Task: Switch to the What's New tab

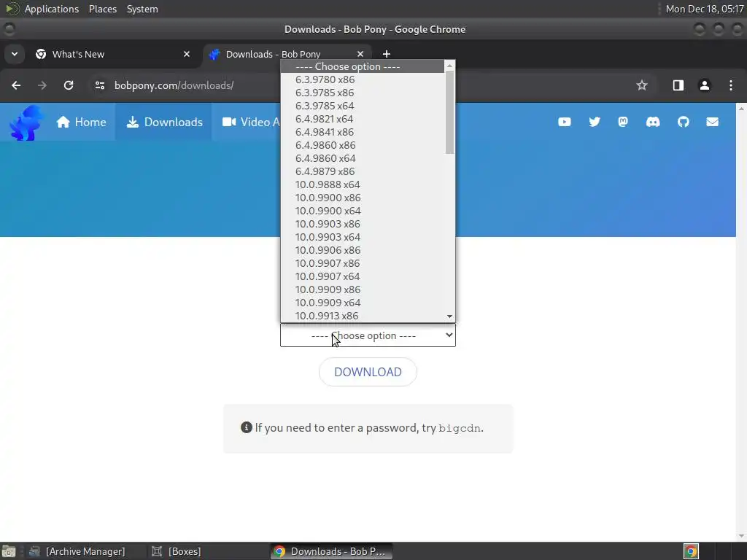Action: pyautogui.click(x=113, y=54)
